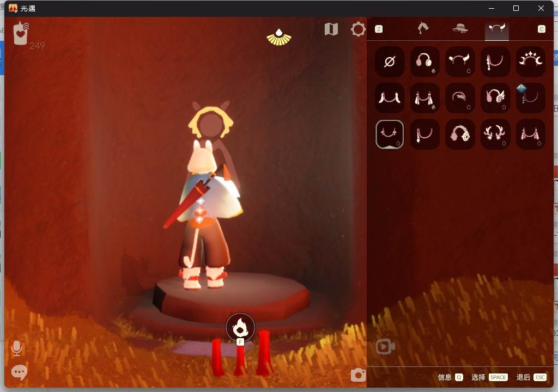Open the horns head accessory tab
Screen dimensions: 558x392
497,29
